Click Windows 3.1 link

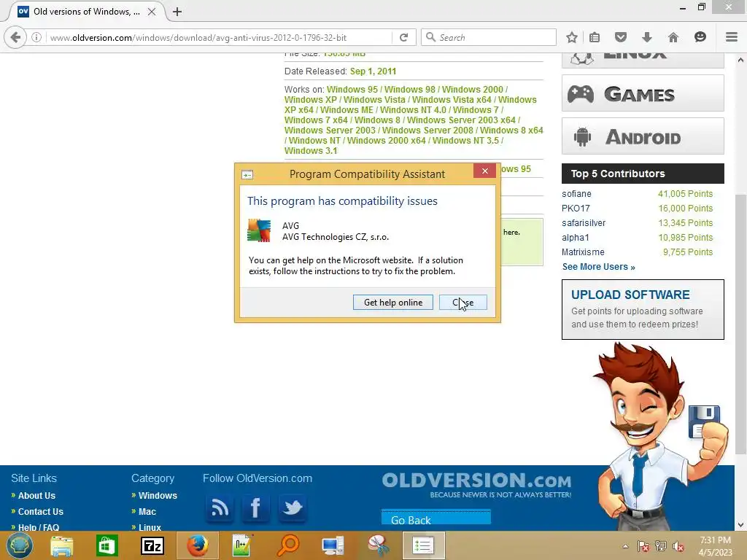coord(311,150)
